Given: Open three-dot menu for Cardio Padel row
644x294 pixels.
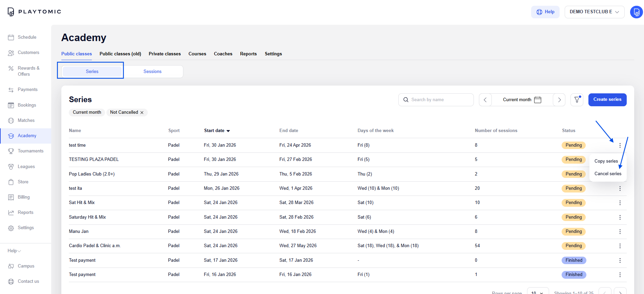Looking at the screenshot, I should [x=620, y=246].
